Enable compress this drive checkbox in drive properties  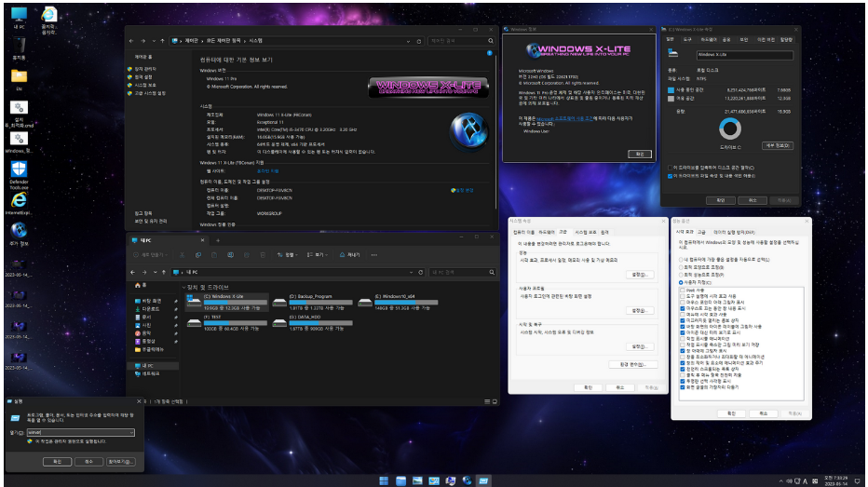[670, 168]
